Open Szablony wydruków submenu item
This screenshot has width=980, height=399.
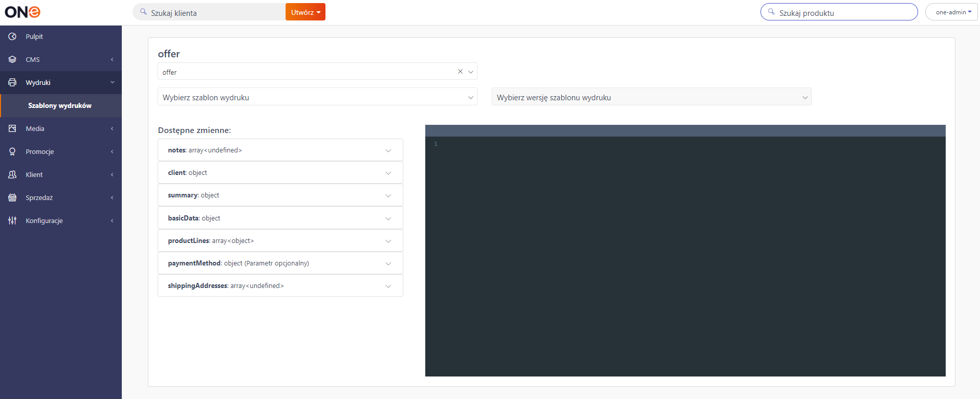click(x=60, y=105)
